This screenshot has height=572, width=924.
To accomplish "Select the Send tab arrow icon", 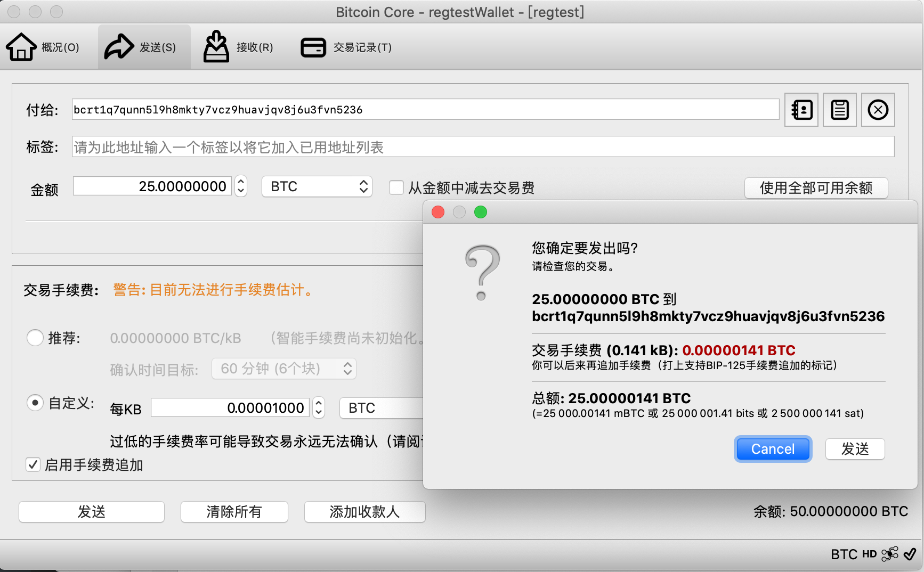I will click(119, 47).
